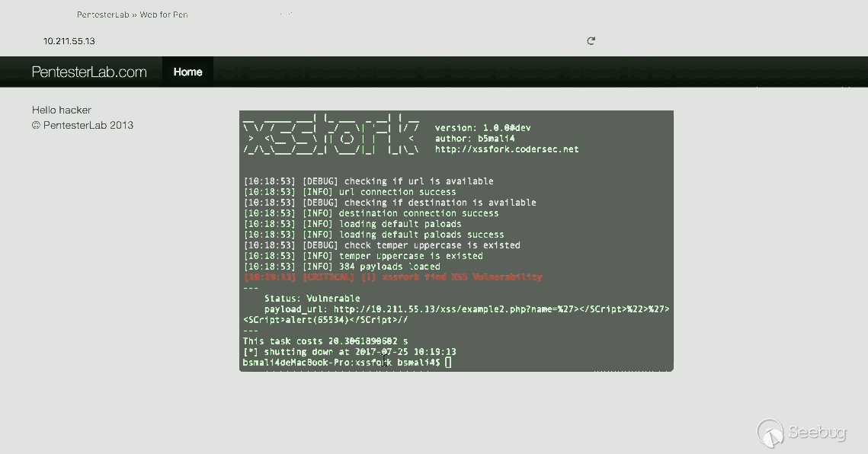This screenshot has height=454, width=868.
Task: Select the red CRITICAL XSS Vulnerability log line
Action: [x=393, y=277]
